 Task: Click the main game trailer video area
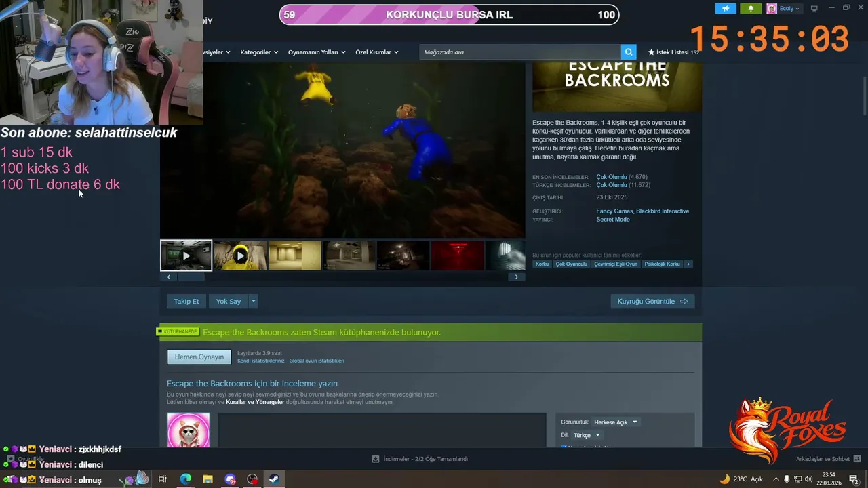point(342,150)
